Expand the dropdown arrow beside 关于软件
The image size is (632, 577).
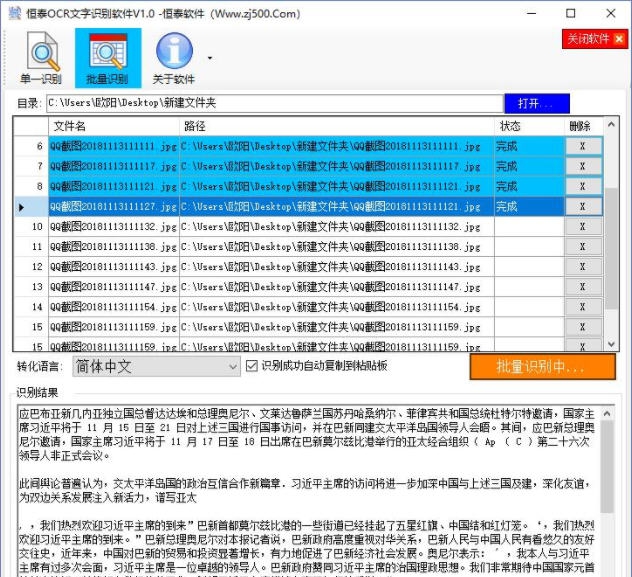click(x=210, y=58)
